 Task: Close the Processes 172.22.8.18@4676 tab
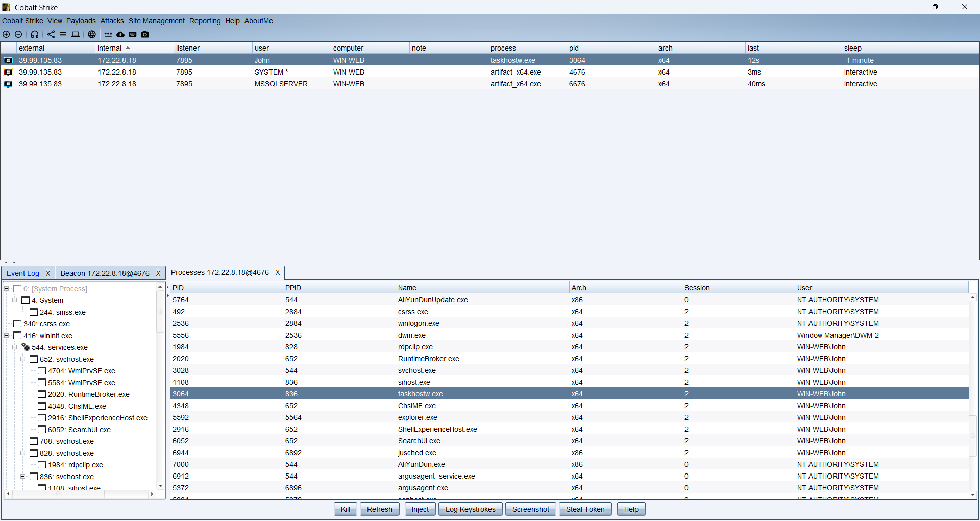tap(278, 272)
